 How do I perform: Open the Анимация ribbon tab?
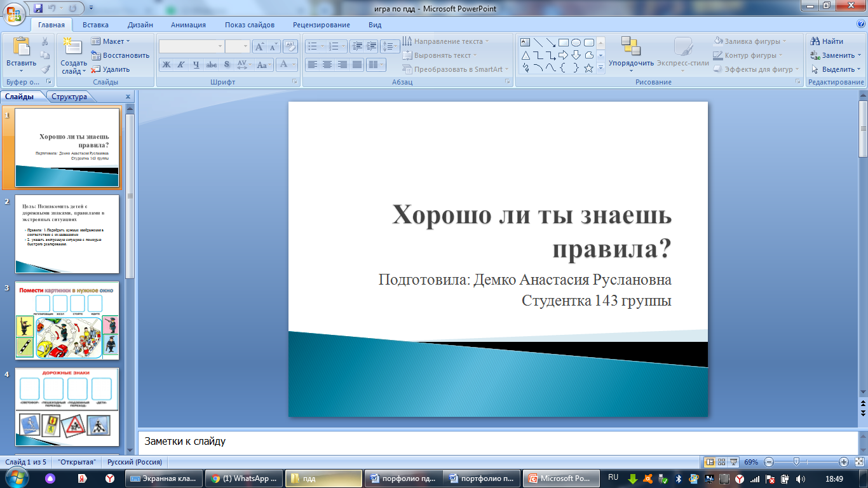click(188, 25)
